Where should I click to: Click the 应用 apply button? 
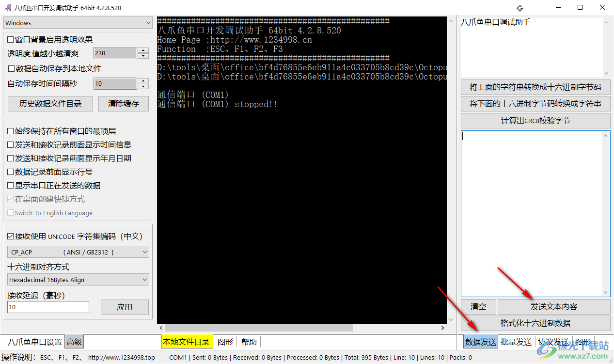(125, 307)
